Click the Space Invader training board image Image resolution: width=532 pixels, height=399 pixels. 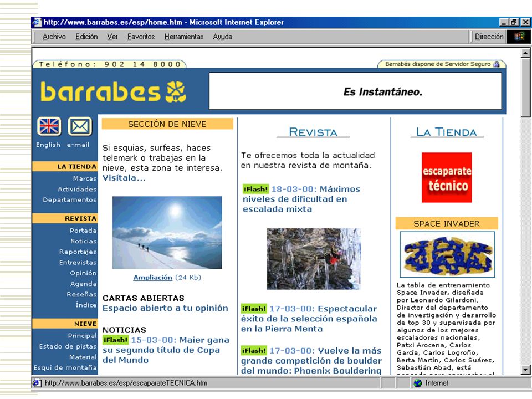coord(447,254)
